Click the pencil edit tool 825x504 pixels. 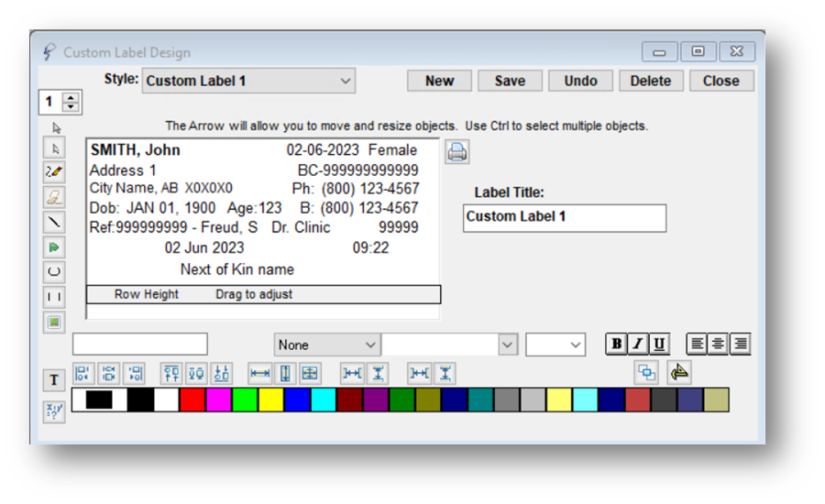pyautogui.click(x=55, y=172)
